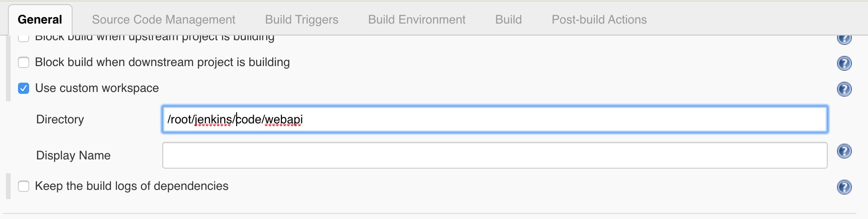Viewport: 868px width, 219px height.
Task: Tick Keep the build logs of dependencies
Action: (x=24, y=186)
